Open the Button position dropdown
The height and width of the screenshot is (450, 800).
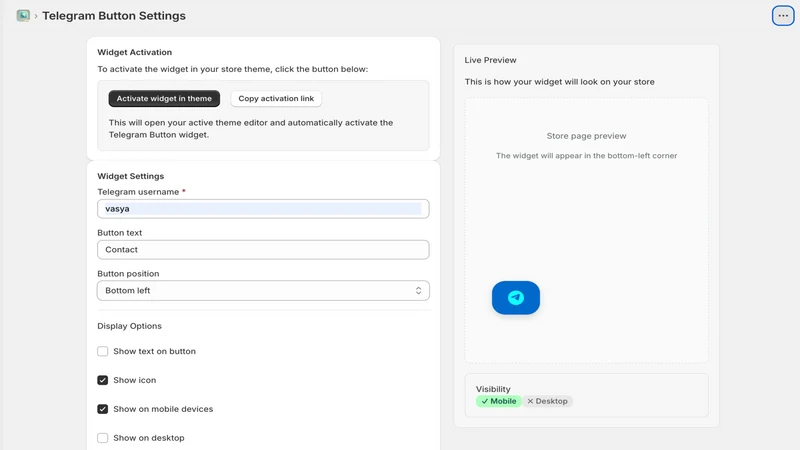click(263, 290)
